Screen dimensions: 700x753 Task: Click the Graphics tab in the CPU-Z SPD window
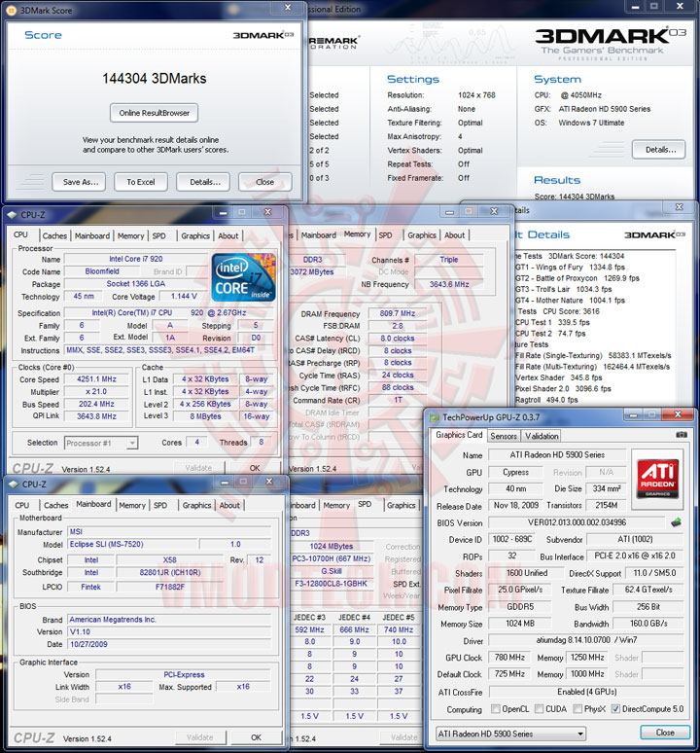click(x=402, y=505)
